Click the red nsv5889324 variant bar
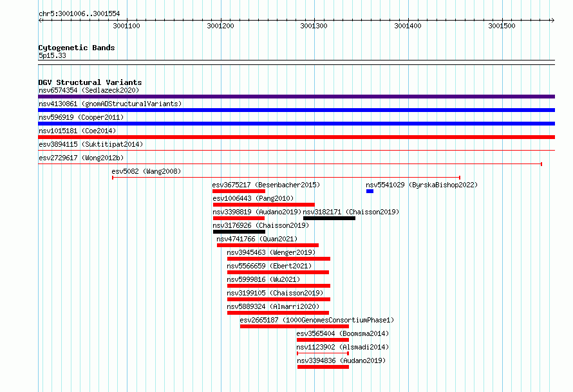Viewport: 573px width, 392px height. click(278, 313)
